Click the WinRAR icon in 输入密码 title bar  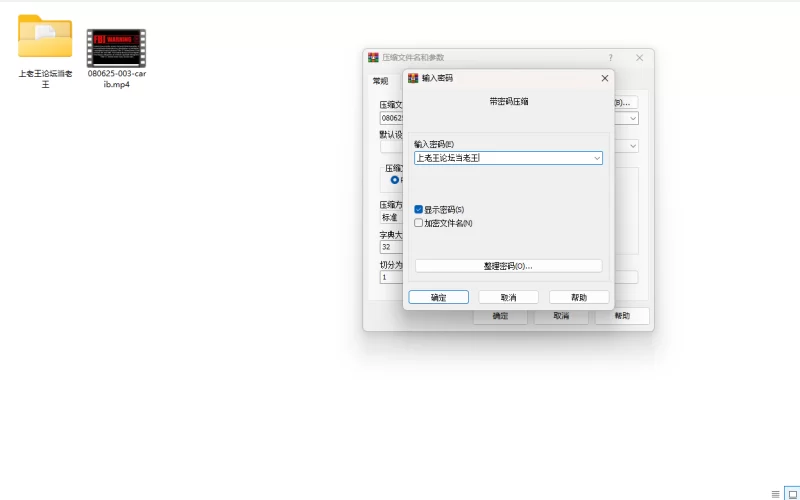413,78
